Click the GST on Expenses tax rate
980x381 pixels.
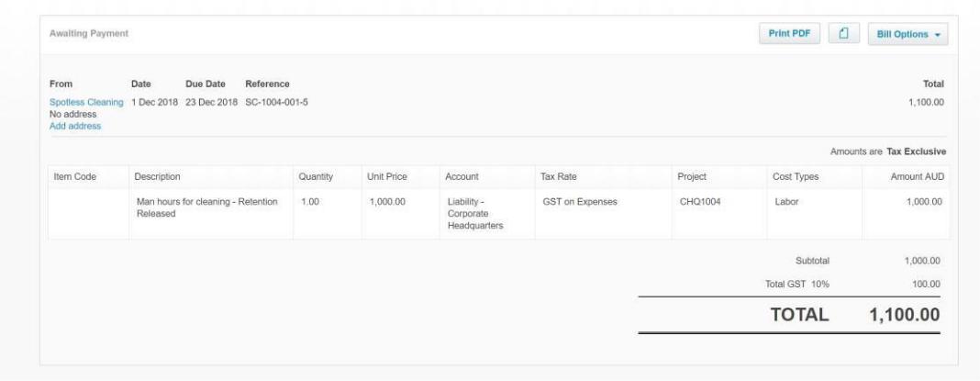pos(581,202)
